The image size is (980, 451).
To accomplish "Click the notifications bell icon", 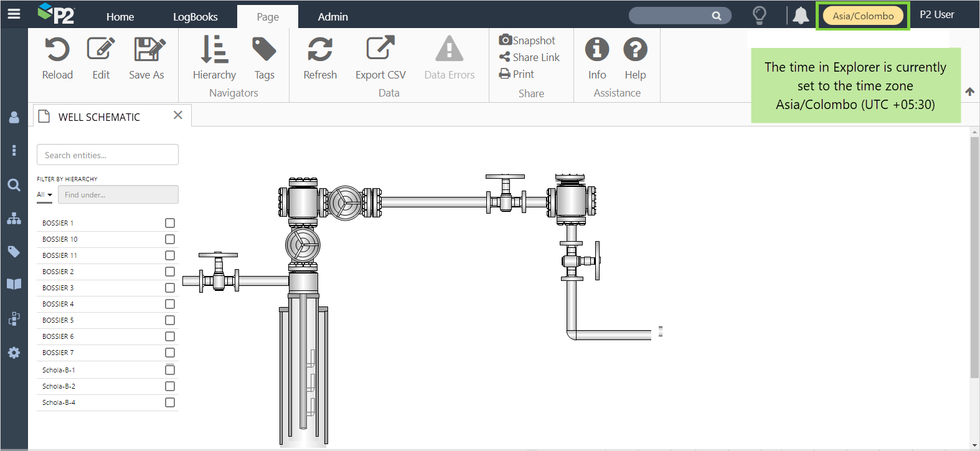I will (801, 16).
